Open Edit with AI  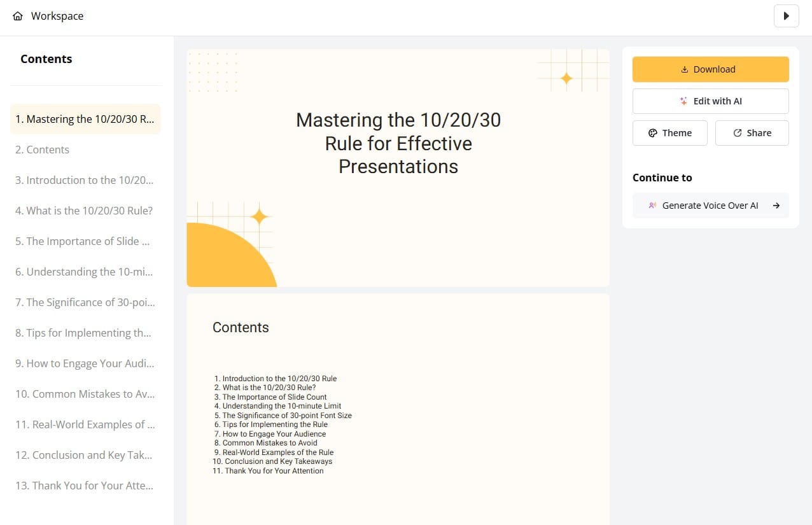710,101
